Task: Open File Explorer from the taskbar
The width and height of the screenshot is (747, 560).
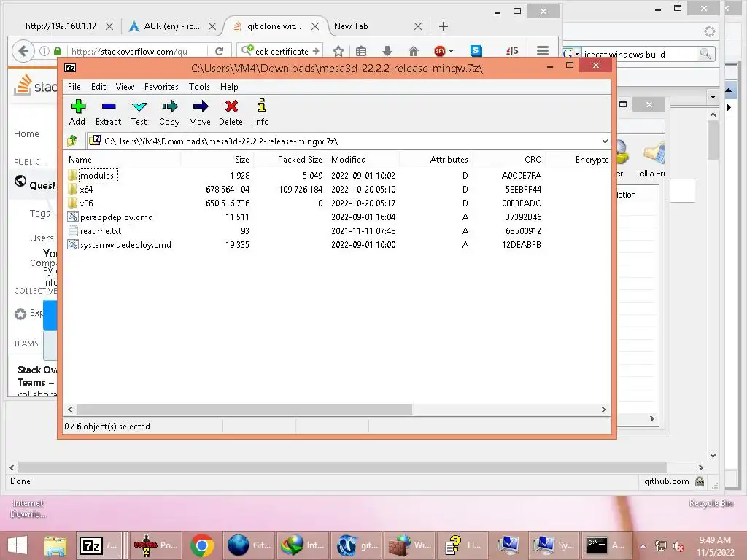Action: (x=55, y=545)
